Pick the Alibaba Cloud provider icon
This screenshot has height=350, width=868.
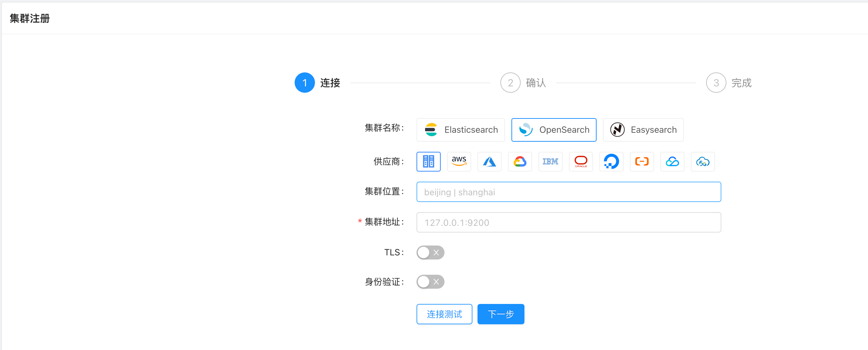coord(642,162)
